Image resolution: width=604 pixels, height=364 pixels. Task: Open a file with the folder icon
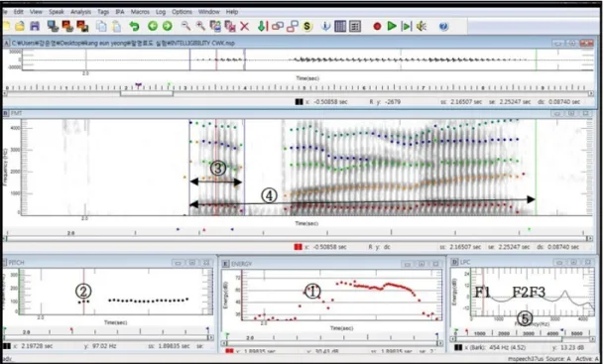(20, 26)
